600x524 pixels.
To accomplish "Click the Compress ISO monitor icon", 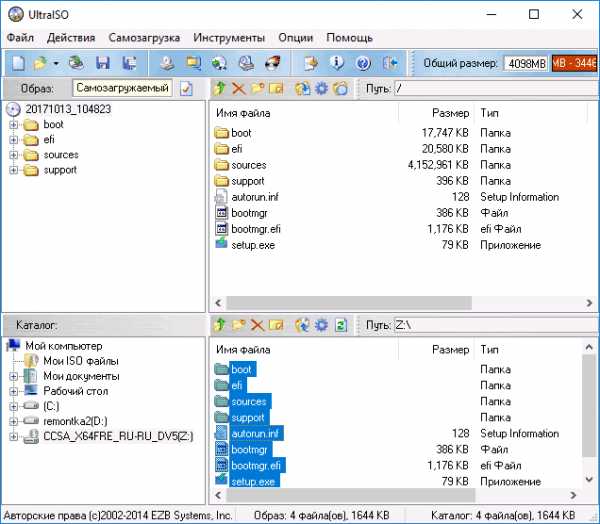I will [x=193, y=63].
